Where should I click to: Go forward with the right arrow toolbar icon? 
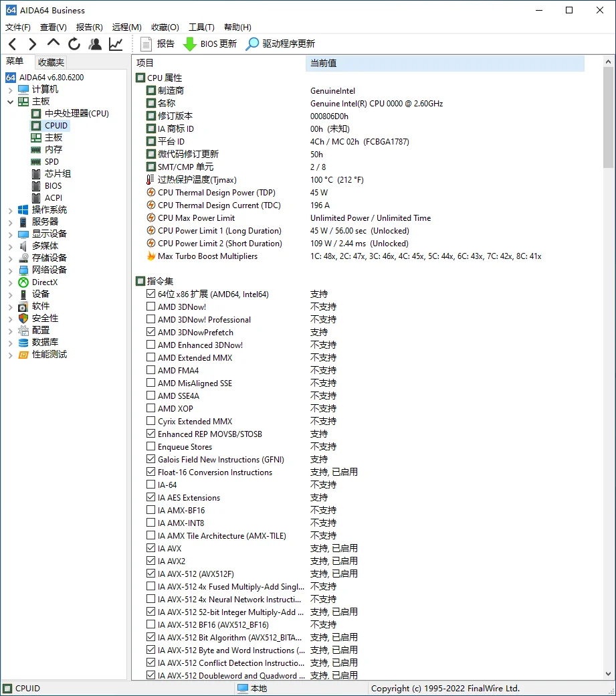pos(32,44)
